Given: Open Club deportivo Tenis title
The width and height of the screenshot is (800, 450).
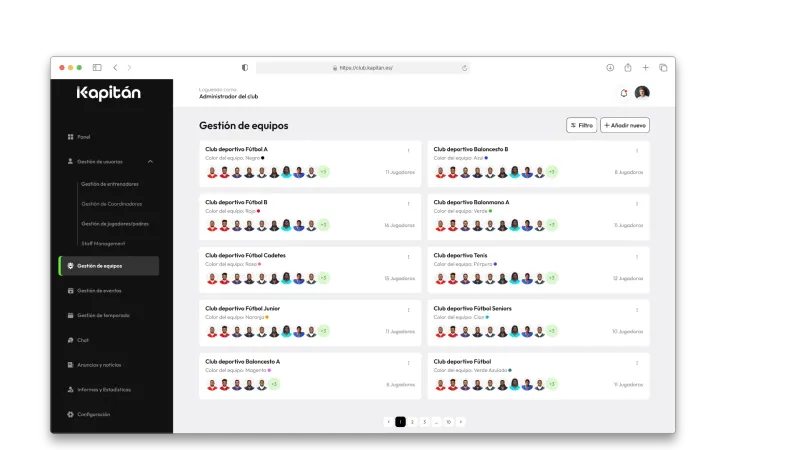Looking at the screenshot, I should coord(460,255).
